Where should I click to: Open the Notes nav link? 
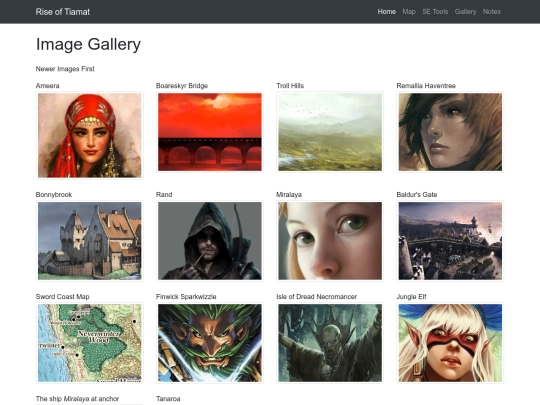[x=491, y=12]
